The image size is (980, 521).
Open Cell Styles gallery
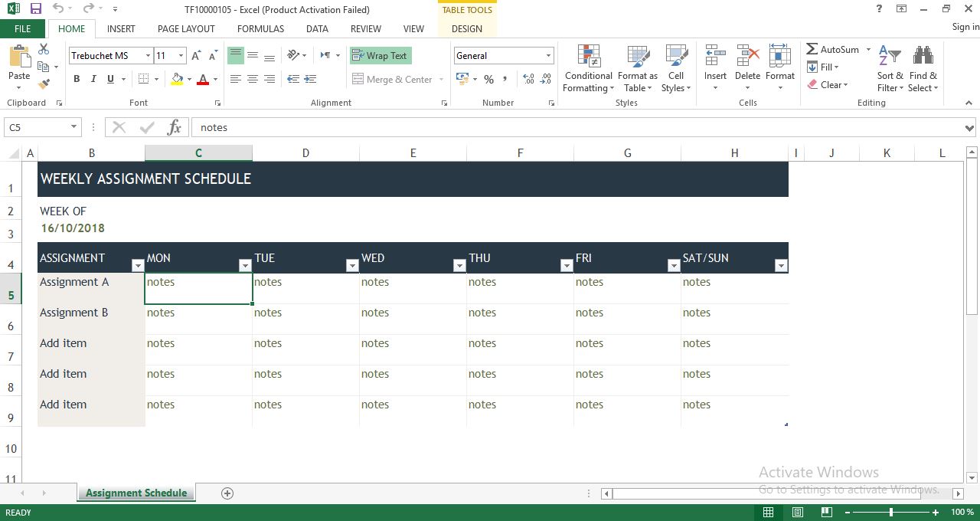coord(676,69)
